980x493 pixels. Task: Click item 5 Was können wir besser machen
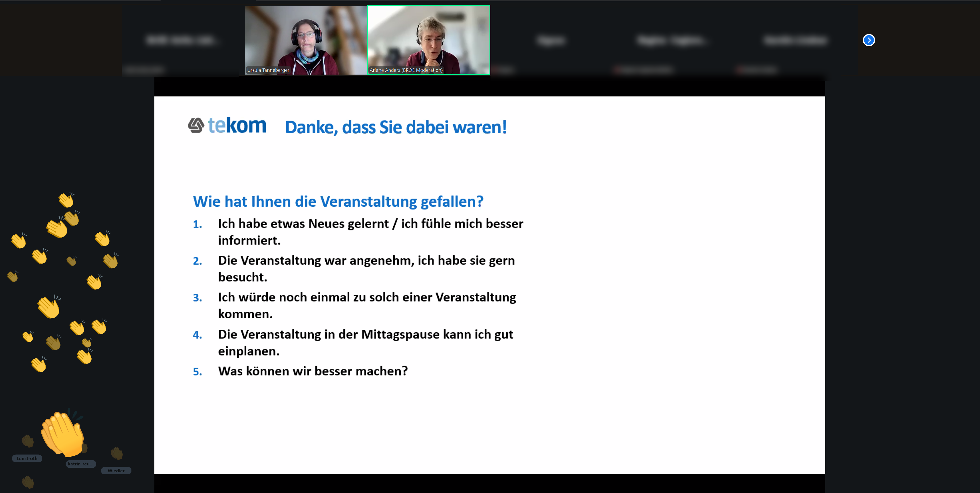(313, 371)
